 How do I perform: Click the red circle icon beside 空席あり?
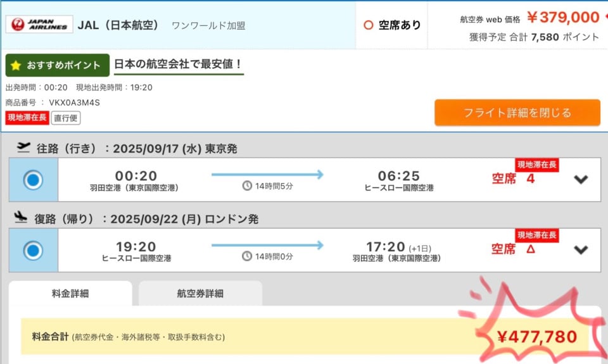click(369, 25)
